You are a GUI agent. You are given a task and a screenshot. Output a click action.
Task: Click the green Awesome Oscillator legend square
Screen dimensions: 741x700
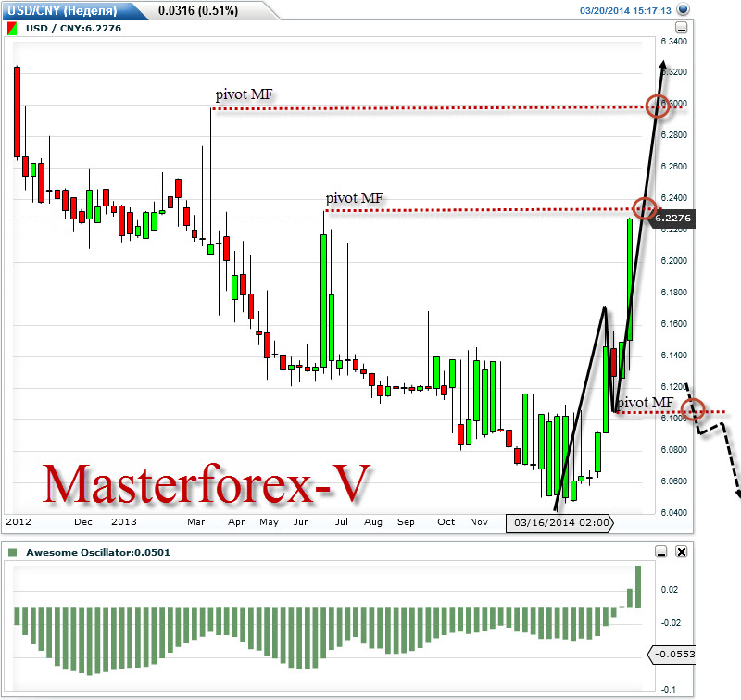pyautogui.click(x=13, y=553)
